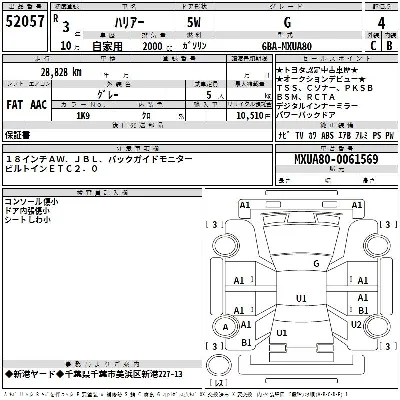400x400 pixels.
Task: Select the ドア内張傷小 note
Action: coord(27,211)
